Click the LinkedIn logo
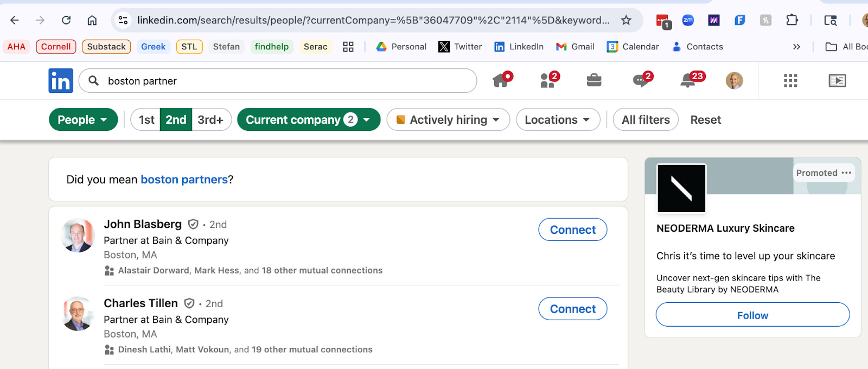The image size is (868, 369). [x=61, y=81]
